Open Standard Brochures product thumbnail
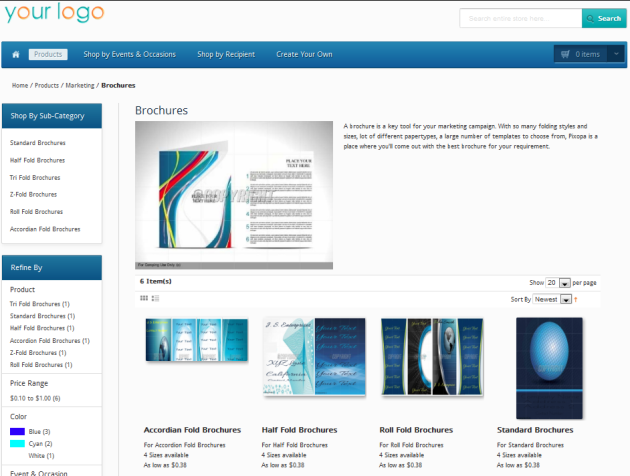Image resolution: width=630 pixels, height=476 pixels. [549, 368]
